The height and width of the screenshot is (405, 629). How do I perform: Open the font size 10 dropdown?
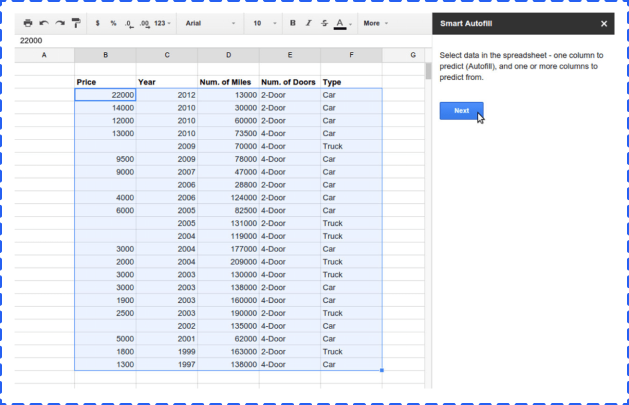(264, 22)
